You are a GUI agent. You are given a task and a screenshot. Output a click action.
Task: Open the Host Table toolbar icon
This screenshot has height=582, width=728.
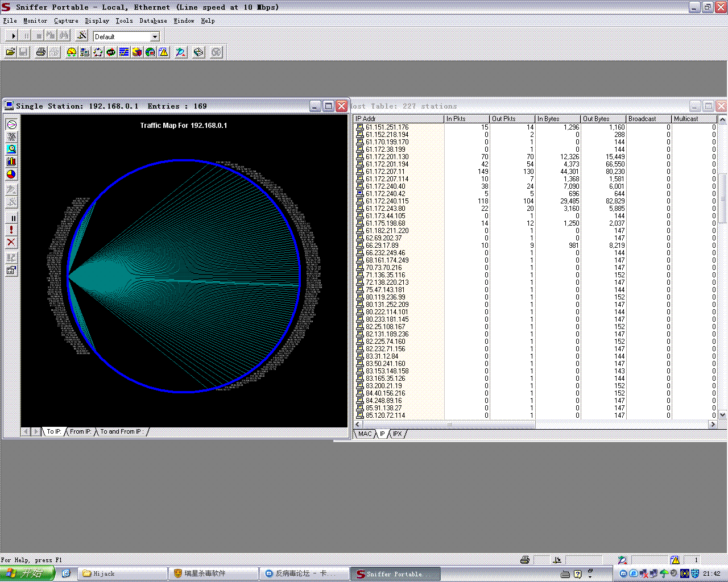[x=85, y=52]
